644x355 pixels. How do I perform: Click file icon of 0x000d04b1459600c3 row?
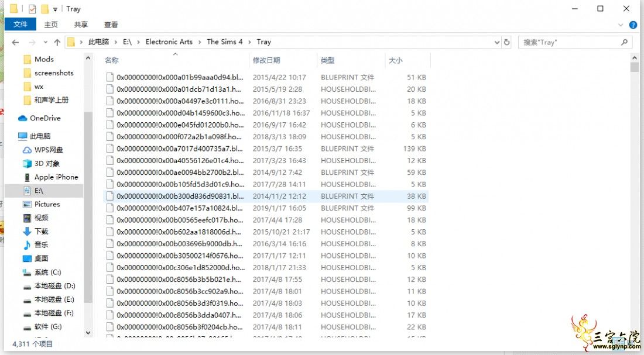tap(109, 113)
